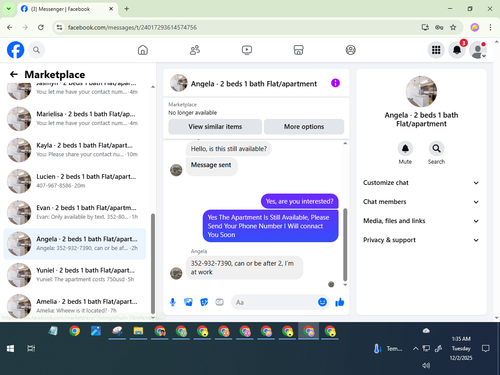
Task: Expand Media, files and links section
Action: (x=421, y=221)
